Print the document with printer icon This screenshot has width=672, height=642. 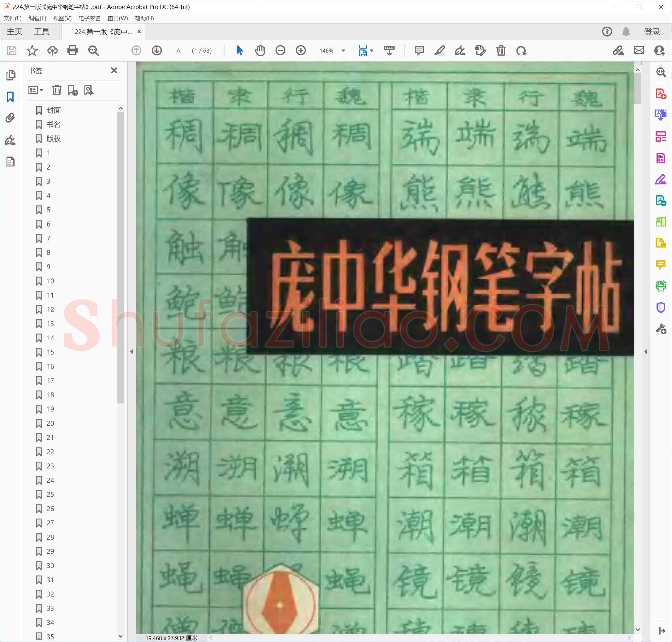pos(72,51)
